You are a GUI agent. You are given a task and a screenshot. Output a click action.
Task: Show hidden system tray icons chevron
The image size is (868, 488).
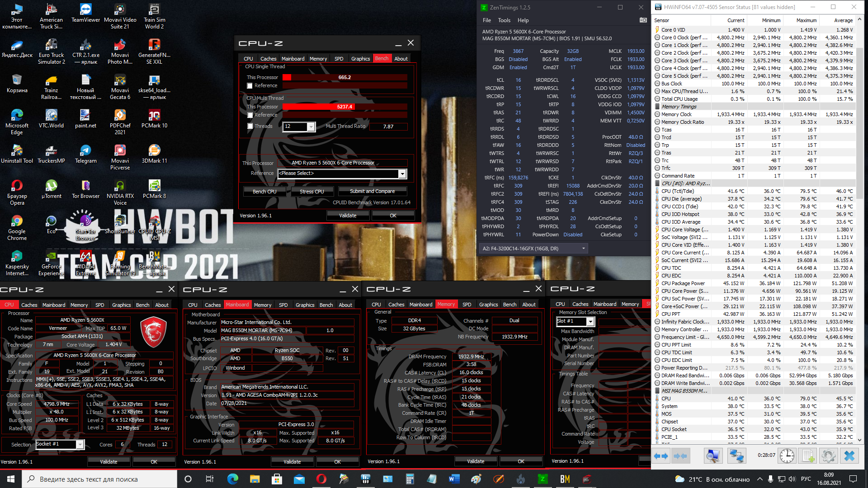[759, 479]
